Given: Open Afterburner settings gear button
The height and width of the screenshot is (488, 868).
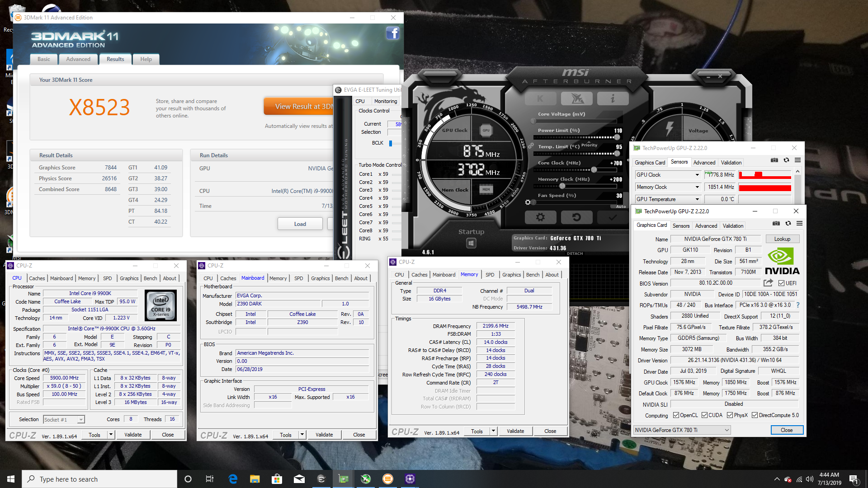Looking at the screenshot, I should [x=540, y=217].
